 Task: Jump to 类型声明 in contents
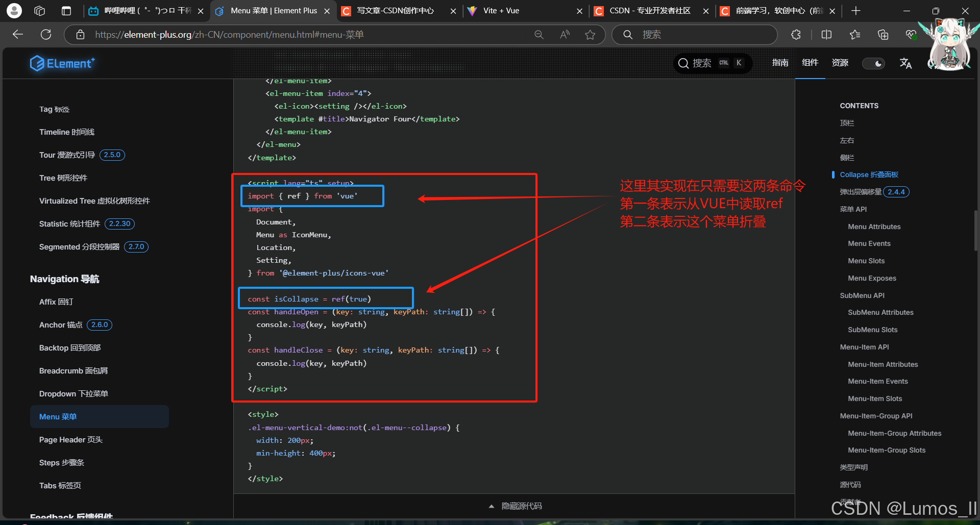(x=854, y=467)
